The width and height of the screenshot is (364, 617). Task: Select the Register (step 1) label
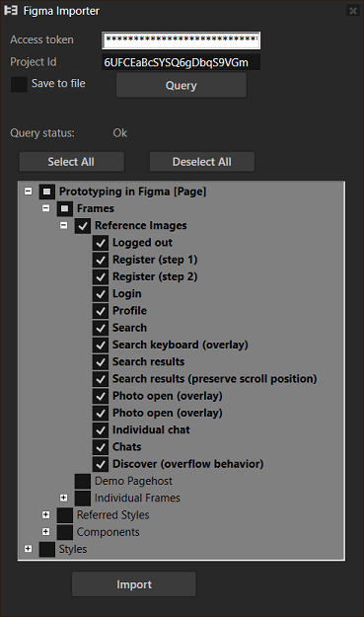(x=155, y=260)
